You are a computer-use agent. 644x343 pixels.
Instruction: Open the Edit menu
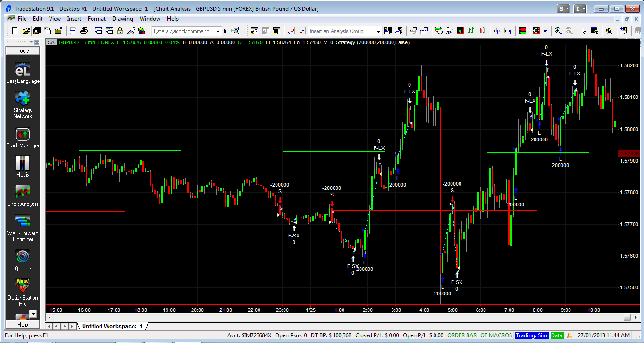pyautogui.click(x=38, y=19)
